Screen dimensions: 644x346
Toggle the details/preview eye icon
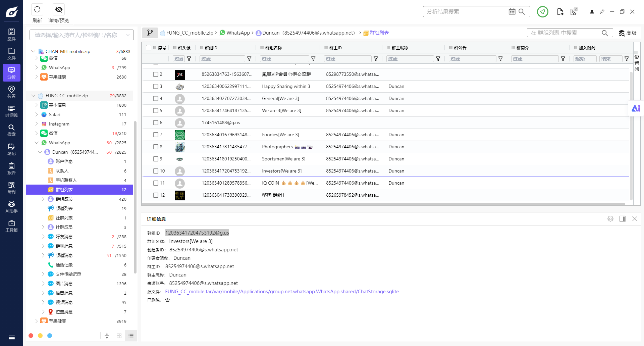[x=59, y=9]
